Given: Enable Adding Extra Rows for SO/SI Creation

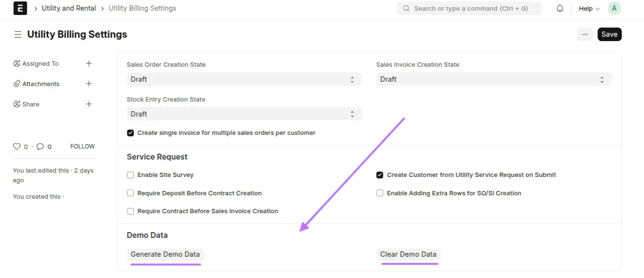Looking at the screenshot, I should pyautogui.click(x=380, y=193).
